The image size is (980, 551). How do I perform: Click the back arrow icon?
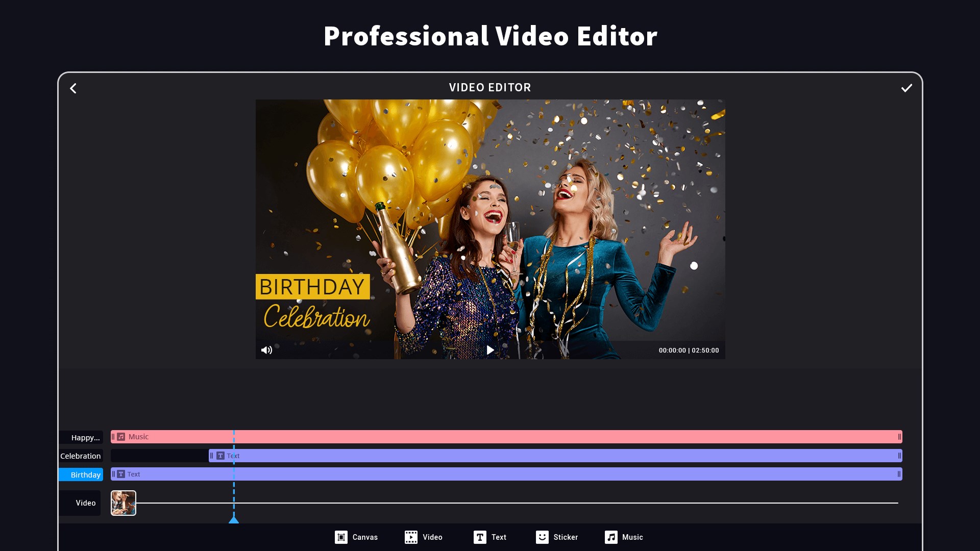tap(73, 88)
